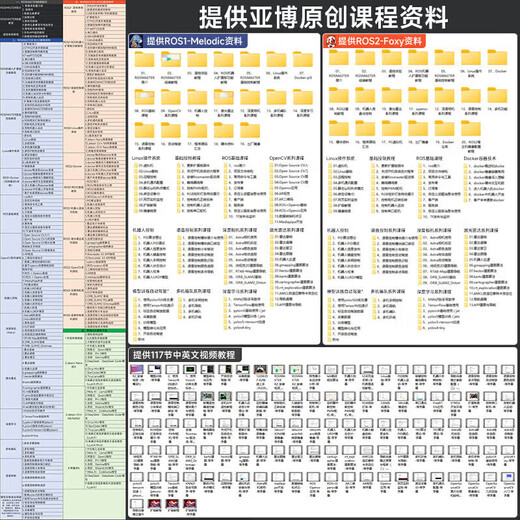
Task: Open folder 01 ROSMASTER in ROS2-Foxy panel
Action: pyautogui.click(x=339, y=57)
